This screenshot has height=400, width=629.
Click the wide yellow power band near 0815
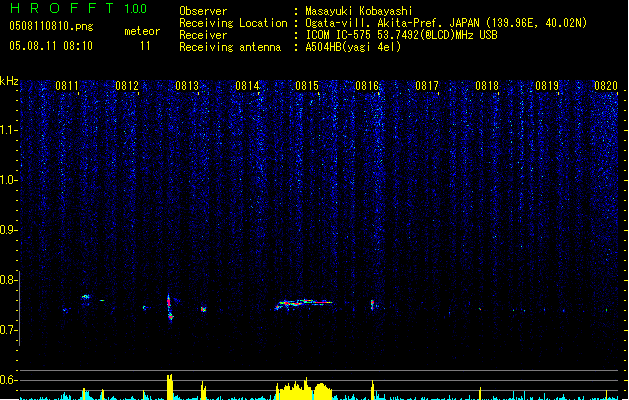pos(304,390)
